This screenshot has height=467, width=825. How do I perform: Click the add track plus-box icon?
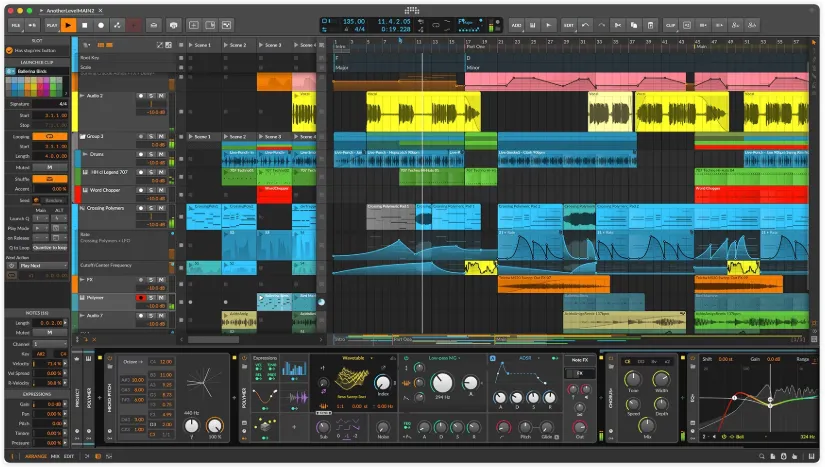pyautogui.click(x=193, y=25)
